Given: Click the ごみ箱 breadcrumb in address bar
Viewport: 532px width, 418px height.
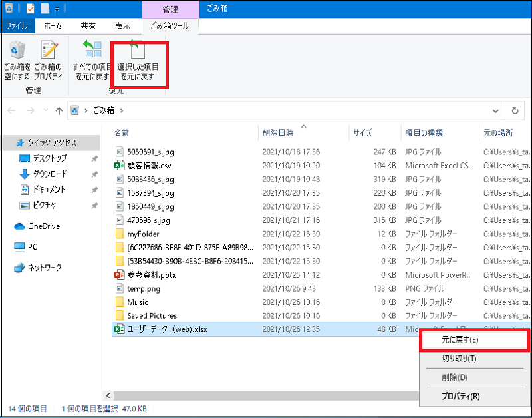Looking at the screenshot, I should coord(104,110).
